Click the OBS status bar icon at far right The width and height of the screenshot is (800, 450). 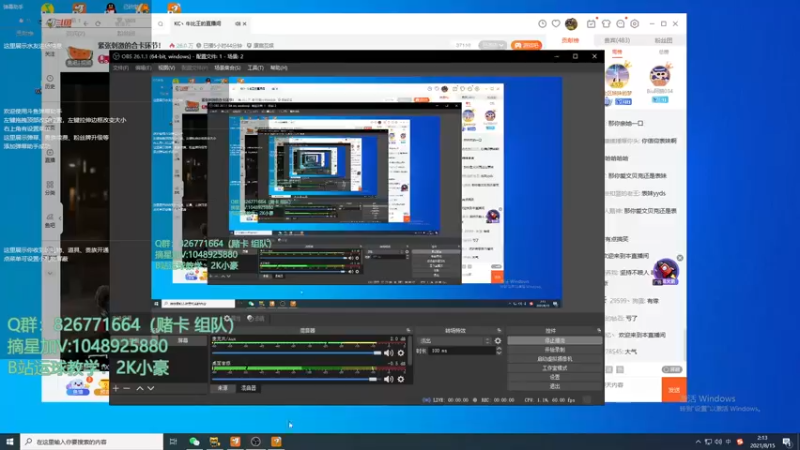click(587, 400)
